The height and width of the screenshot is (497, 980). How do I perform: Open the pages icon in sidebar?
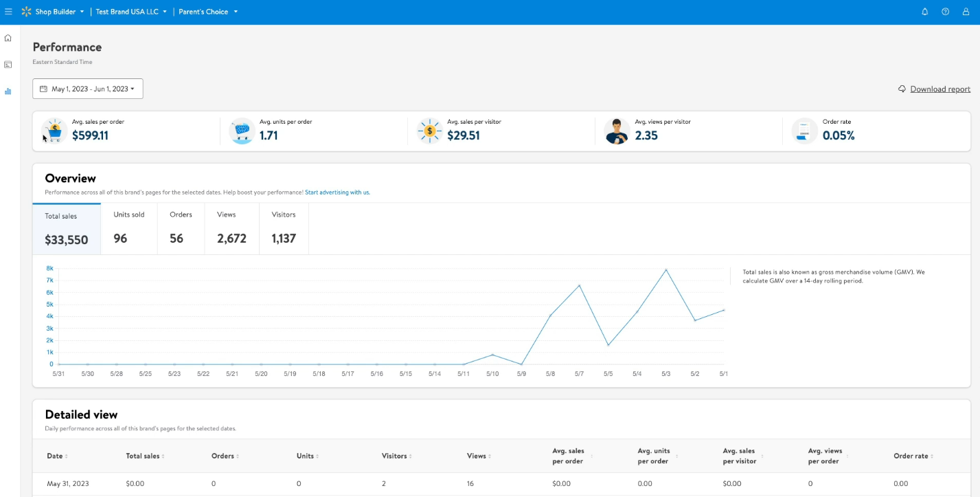tap(8, 65)
